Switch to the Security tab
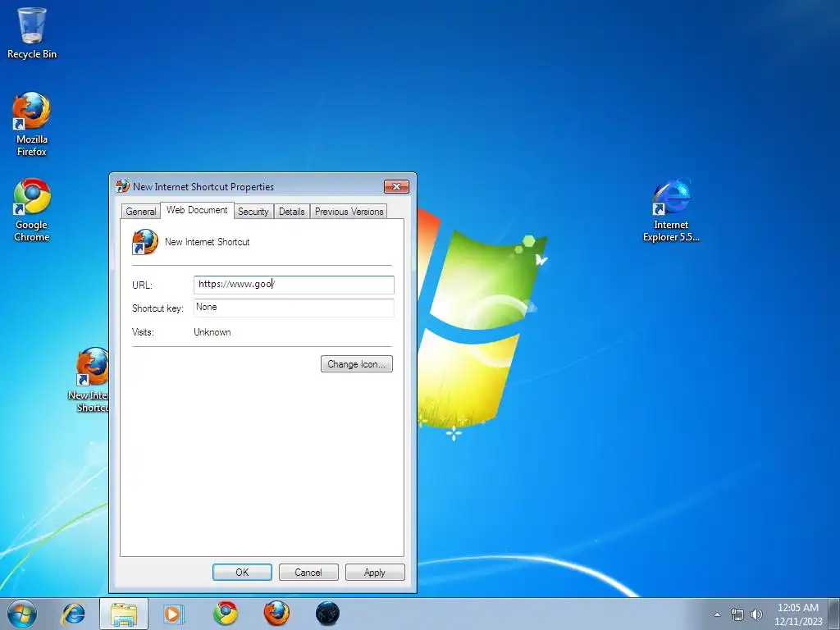 pos(253,211)
